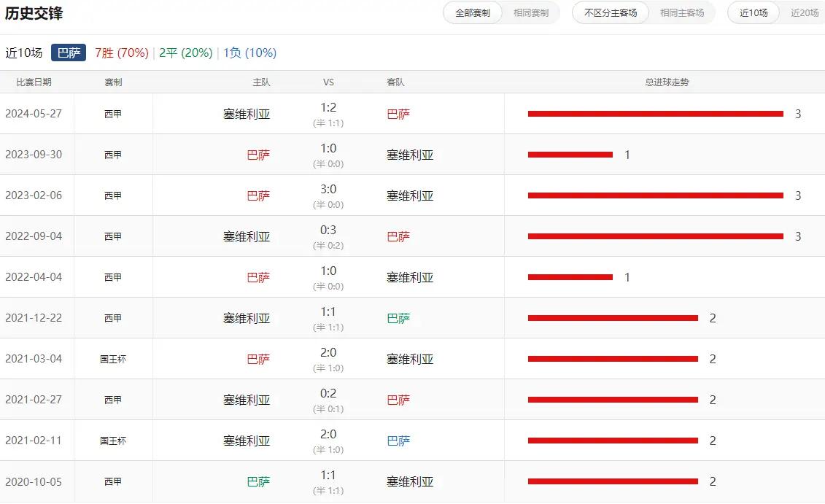Viewport: 825px width, 504px height.
Task: Click the goal bar for 2024-05-27 match
Action: click(656, 114)
